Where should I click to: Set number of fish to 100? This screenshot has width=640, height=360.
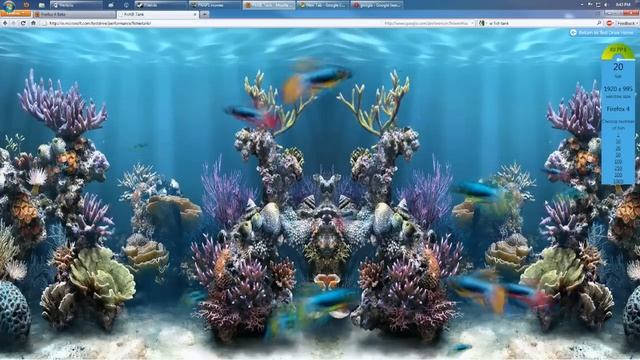pos(618,162)
